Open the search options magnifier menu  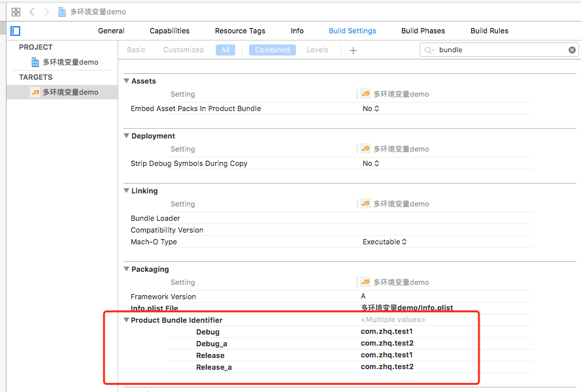429,50
